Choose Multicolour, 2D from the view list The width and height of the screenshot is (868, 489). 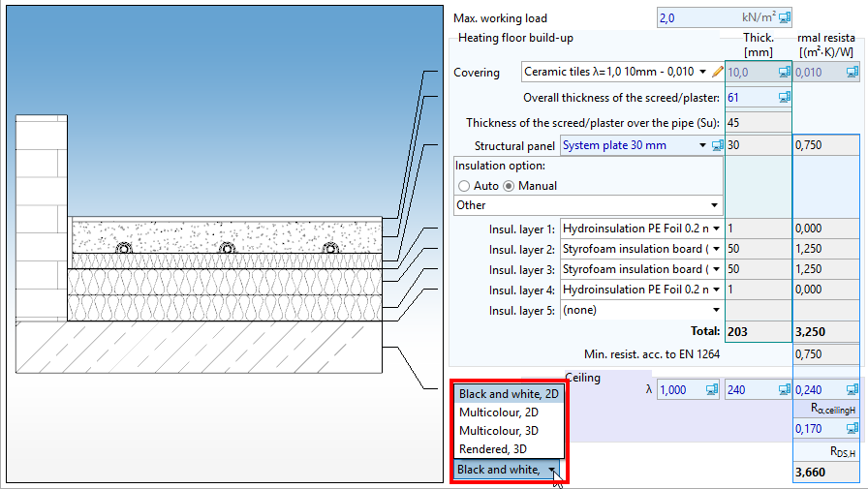(x=499, y=413)
